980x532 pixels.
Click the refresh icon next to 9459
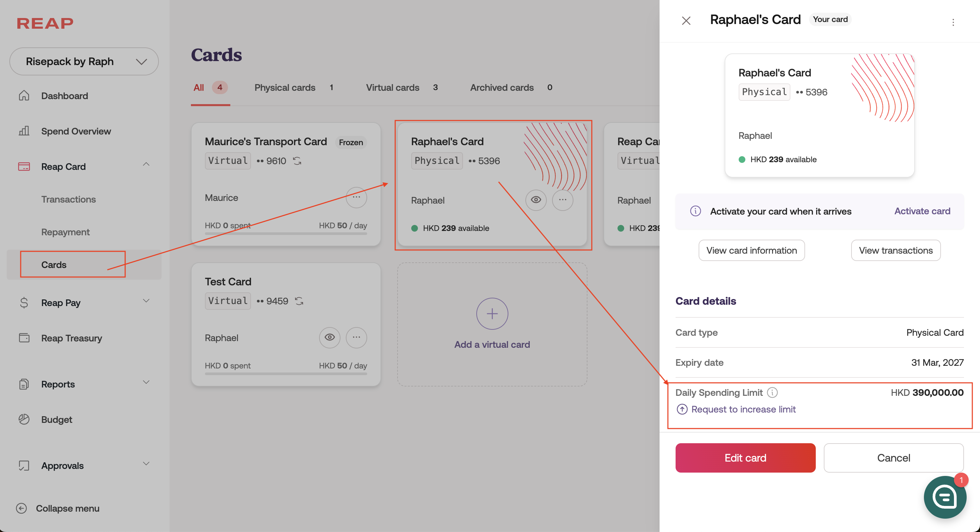click(299, 301)
